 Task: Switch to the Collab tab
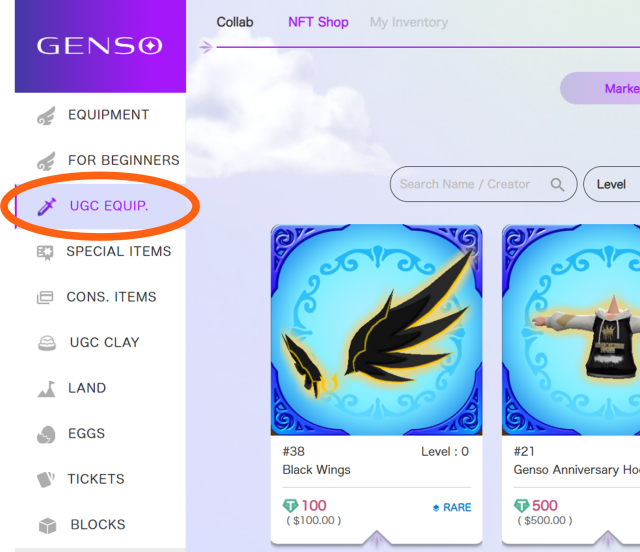point(235,22)
